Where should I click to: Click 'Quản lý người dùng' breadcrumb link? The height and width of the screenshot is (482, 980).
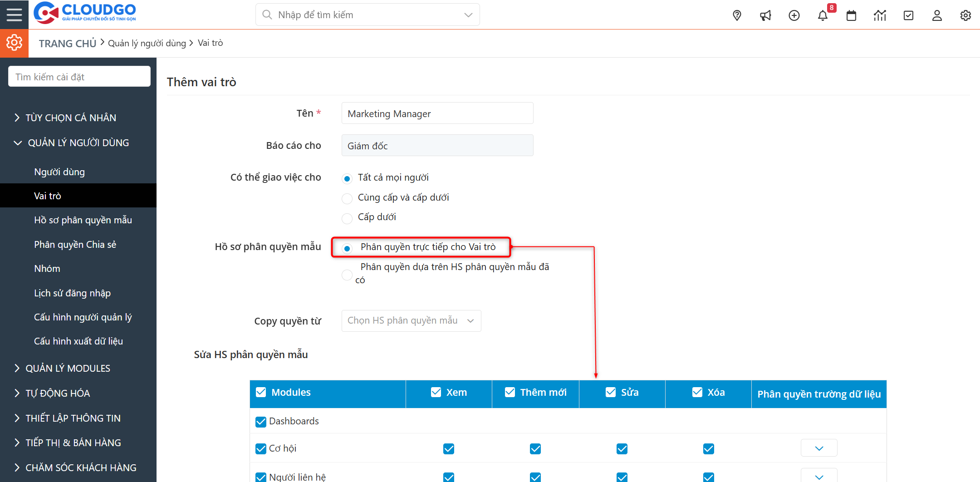tap(147, 43)
